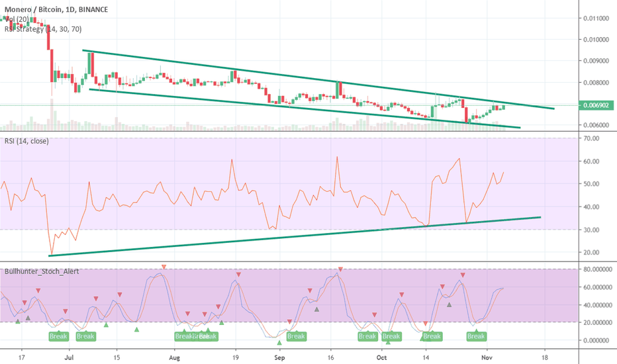Click the Bullhunter_Stoch_Alert indicator label
617x364 pixels.
coord(42,271)
